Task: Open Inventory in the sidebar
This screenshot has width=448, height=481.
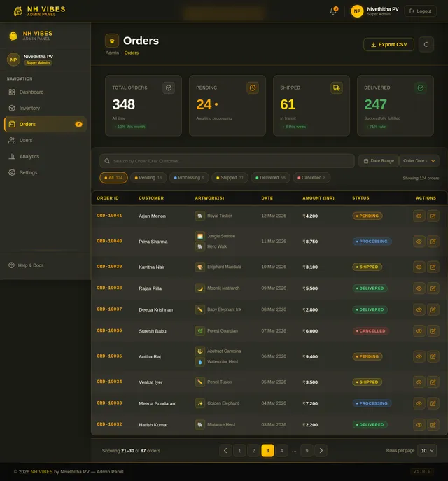Action: pos(29,109)
